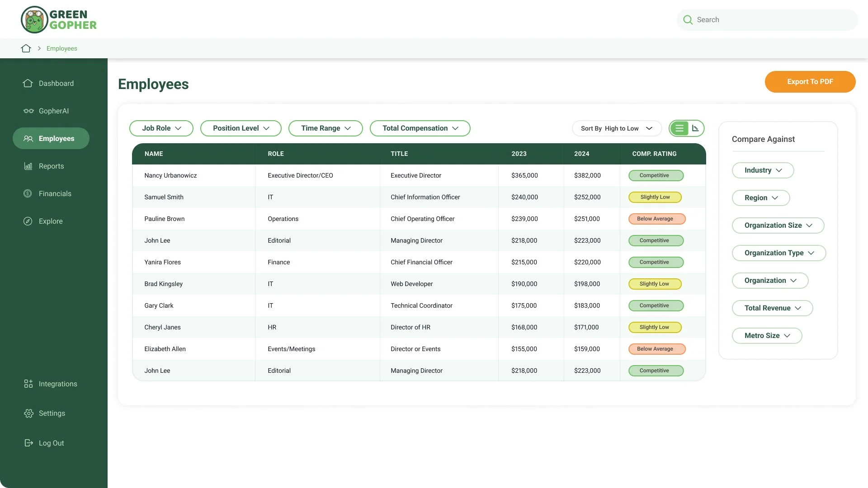The width and height of the screenshot is (868, 488).
Task: Switch to chart view toggle
Action: (696, 128)
